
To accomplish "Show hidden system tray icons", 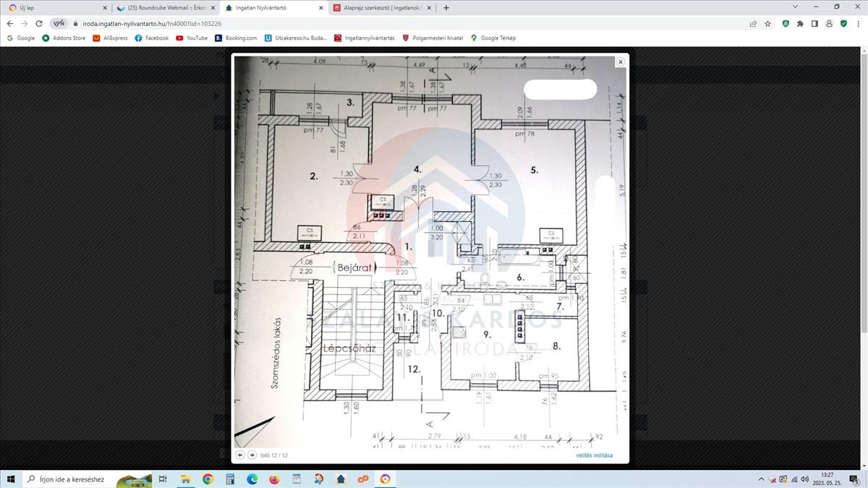I will [x=761, y=479].
